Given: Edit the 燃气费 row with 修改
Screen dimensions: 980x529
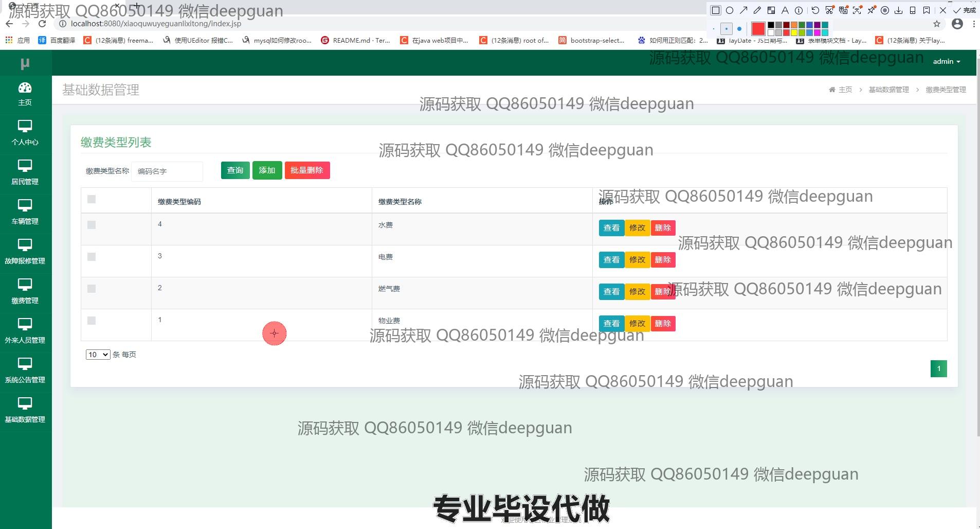Looking at the screenshot, I should coord(638,292).
